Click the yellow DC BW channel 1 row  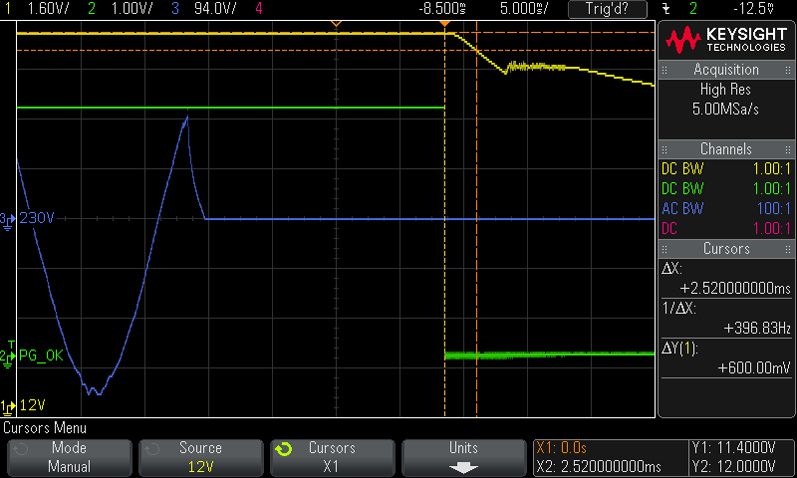(x=726, y=169)
